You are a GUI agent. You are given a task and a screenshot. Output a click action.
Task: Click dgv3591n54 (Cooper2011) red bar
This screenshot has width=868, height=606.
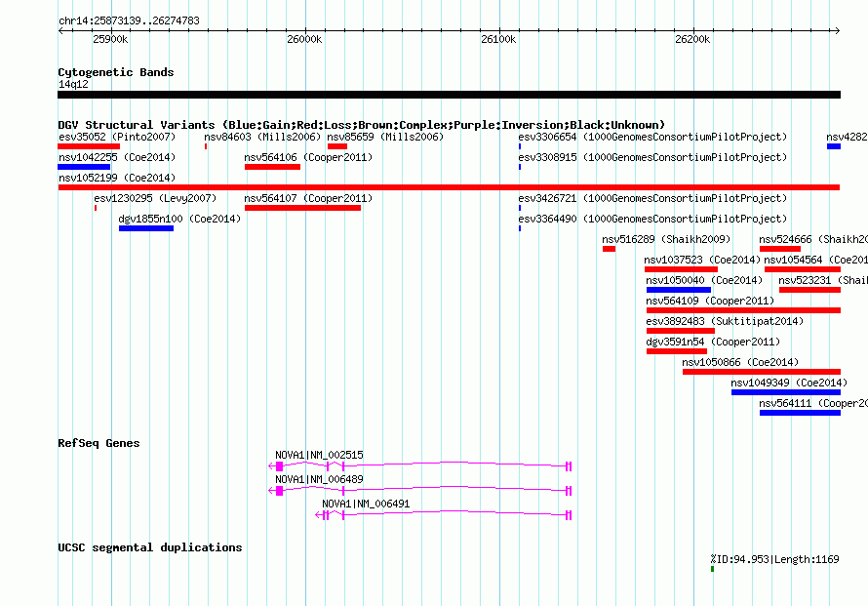point(677,351)
